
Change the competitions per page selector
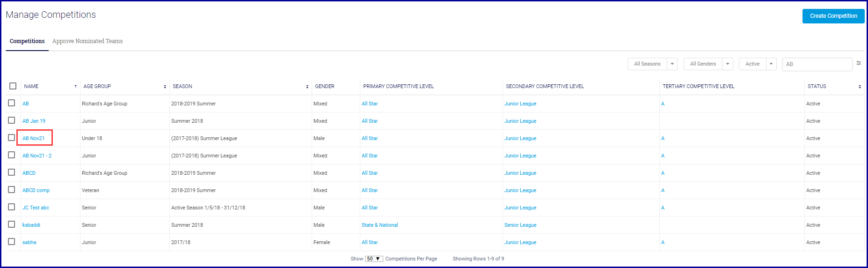374,259
